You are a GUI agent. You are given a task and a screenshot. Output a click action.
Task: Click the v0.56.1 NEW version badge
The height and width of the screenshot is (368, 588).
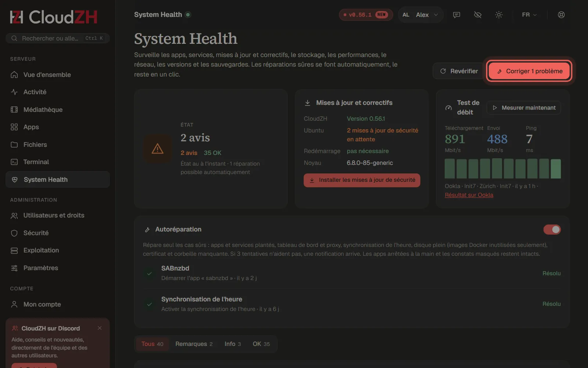tap(366, 15)
